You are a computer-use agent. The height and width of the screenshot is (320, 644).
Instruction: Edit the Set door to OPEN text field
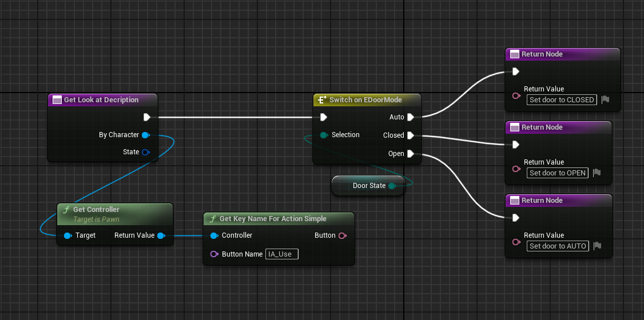point(557,173)
